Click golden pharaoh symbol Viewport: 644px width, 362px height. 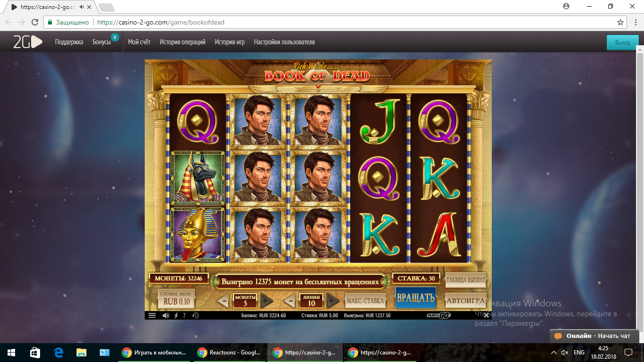[198, 234]
